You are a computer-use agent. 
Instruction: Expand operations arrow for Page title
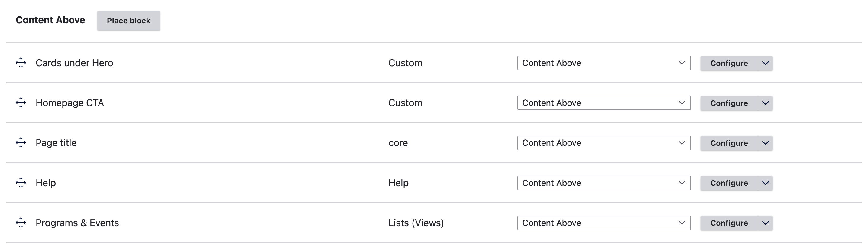point(765,143)
